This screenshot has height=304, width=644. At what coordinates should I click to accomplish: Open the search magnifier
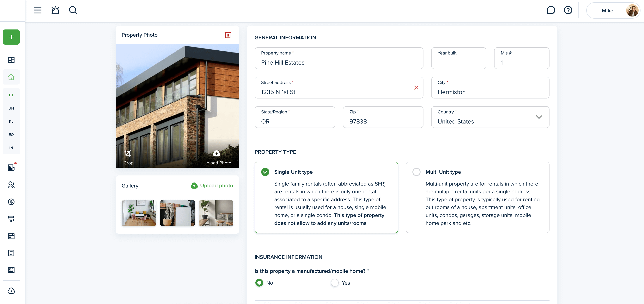[x=73, y=10]
